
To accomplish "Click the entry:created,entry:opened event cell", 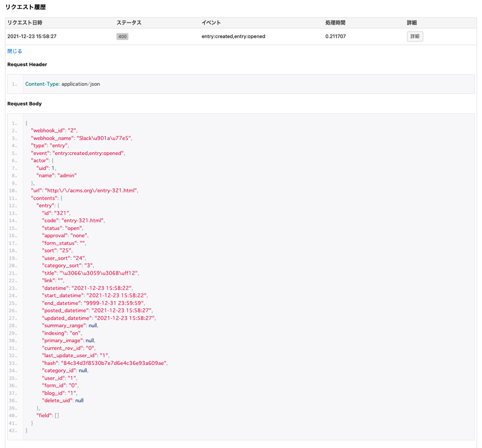I will (233, 36).
